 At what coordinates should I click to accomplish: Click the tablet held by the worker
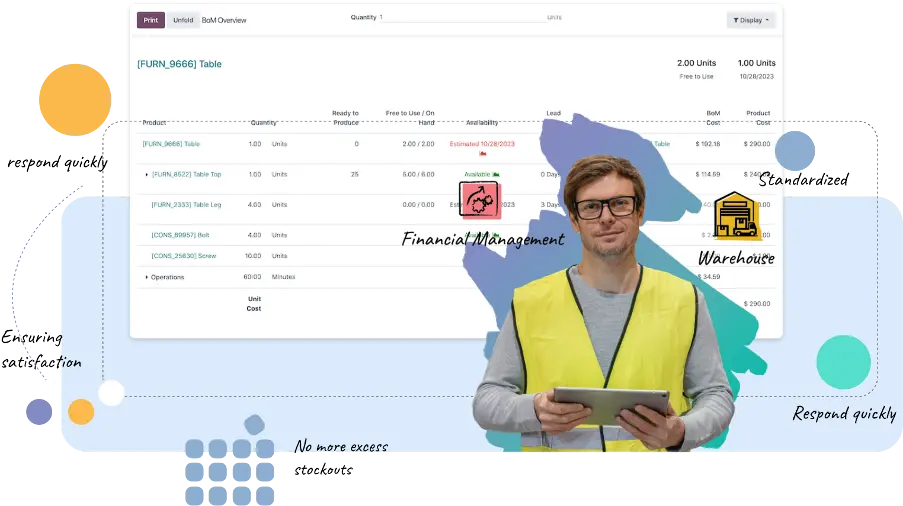point(610,404)
